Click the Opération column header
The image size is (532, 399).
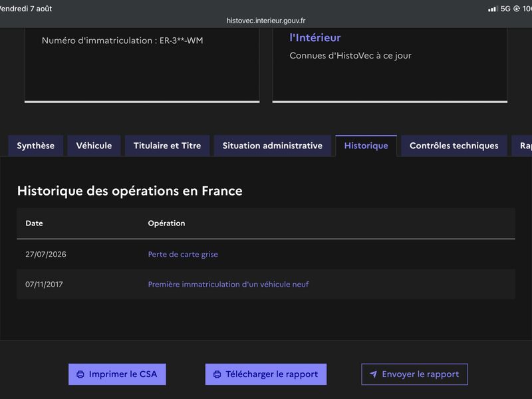pyautogui.click(x=167, y=223)
